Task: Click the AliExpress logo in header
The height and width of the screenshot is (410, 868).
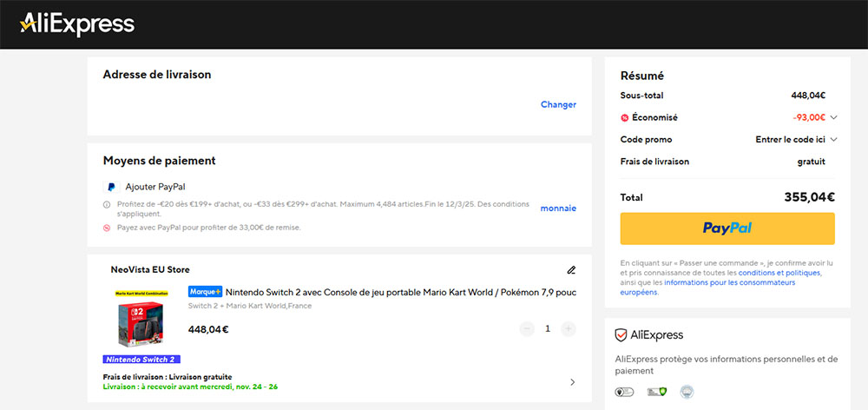Action: (x=77, y=23)
